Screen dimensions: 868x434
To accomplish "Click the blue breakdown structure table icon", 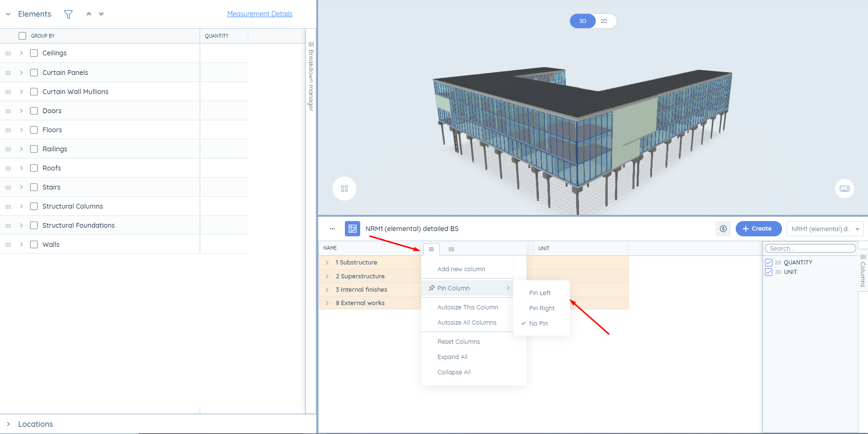I will coord(353,229).
